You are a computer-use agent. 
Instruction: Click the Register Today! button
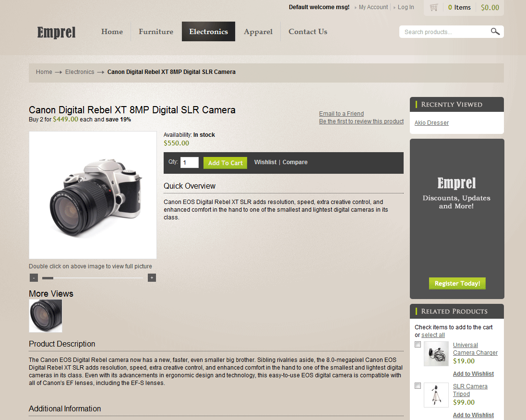[x=457, y=284]
